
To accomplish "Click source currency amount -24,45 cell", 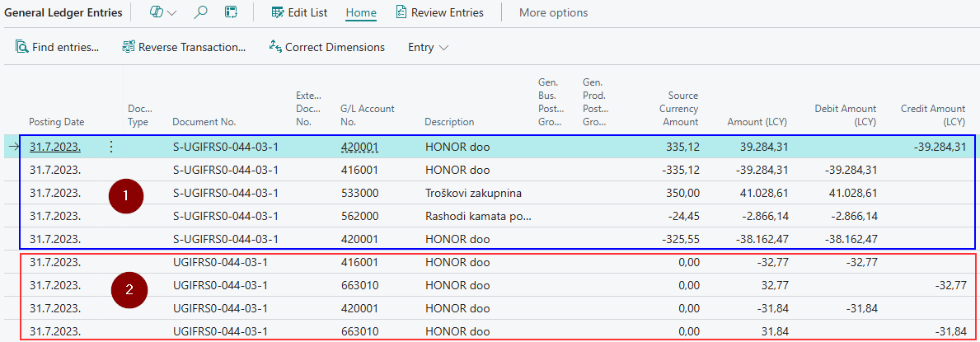I will click(682, 217).
